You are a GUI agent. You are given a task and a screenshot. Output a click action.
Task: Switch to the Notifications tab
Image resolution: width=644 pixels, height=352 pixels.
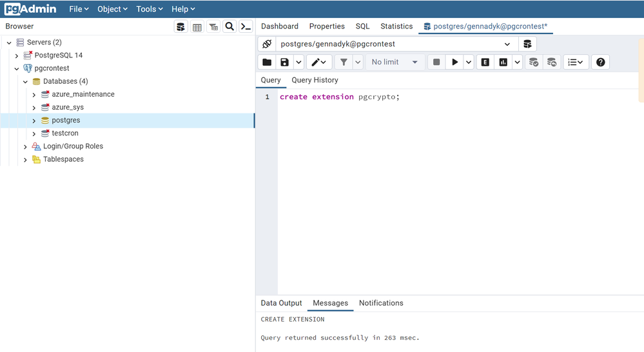[x=381, y=303]
